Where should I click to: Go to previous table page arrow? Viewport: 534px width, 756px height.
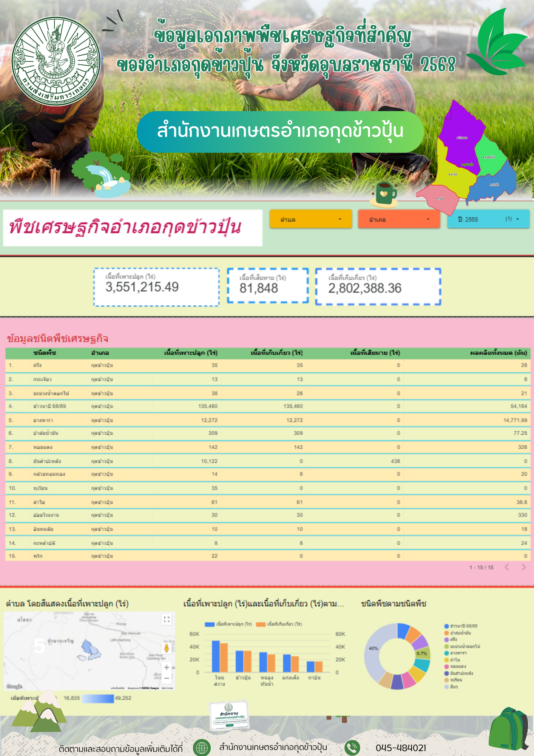(507, 567)
